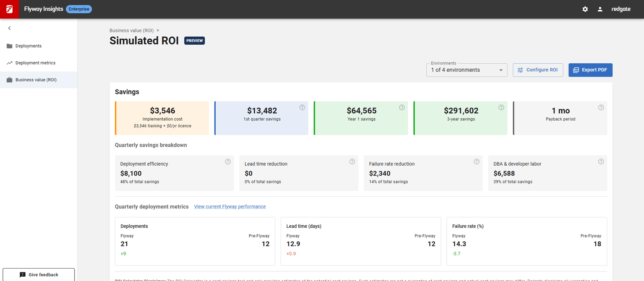Follow View current Flyway performance link
Image resolution: width=644 pixels, height=281 pixels.
click(230, 206)
